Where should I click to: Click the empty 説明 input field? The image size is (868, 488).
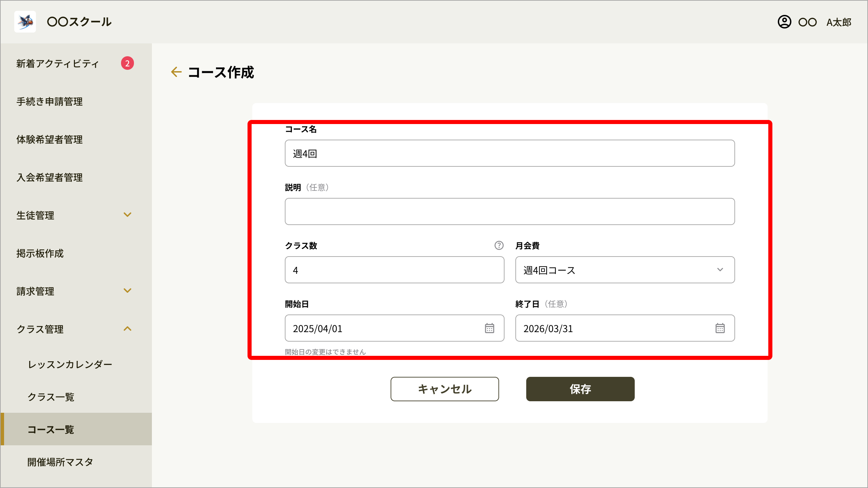coord(510,211)
